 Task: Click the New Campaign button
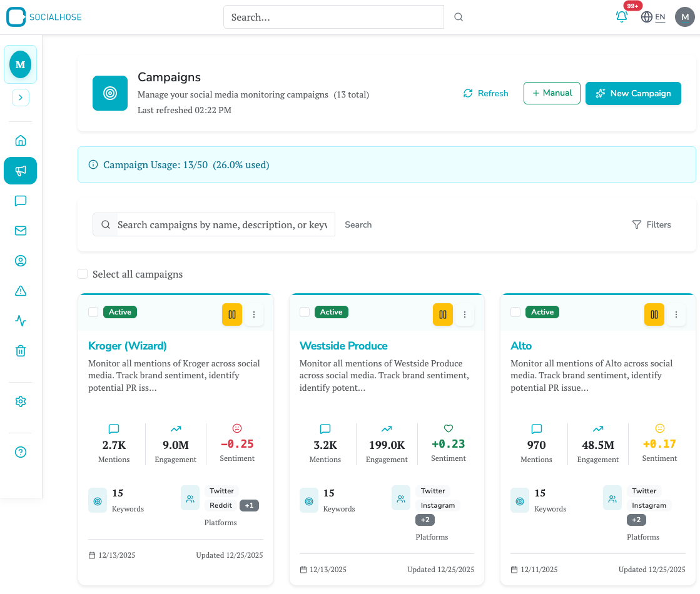pos(633,93)
